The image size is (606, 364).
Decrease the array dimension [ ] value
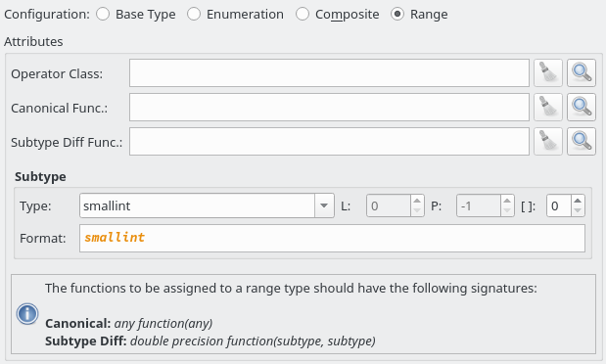click(x=578, y=211)
